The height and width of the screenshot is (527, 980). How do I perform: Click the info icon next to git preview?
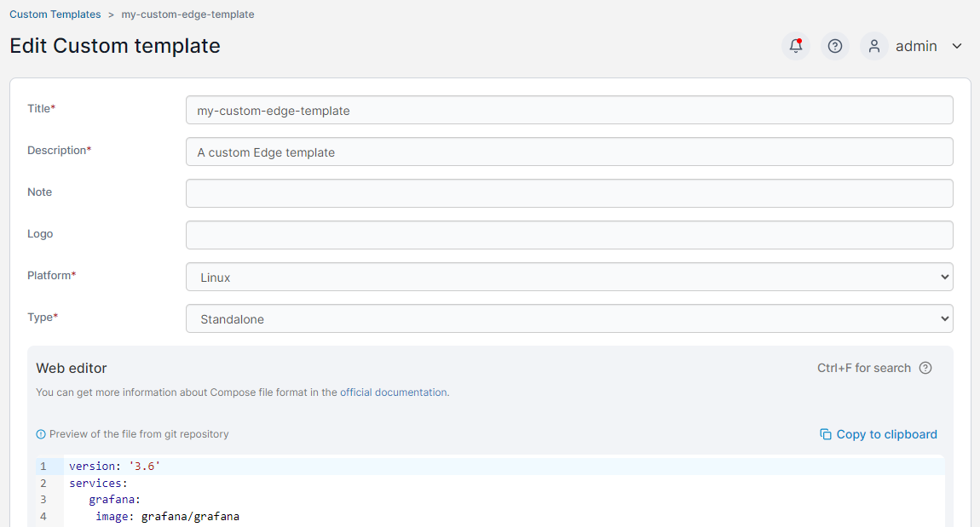coord(41,434)
